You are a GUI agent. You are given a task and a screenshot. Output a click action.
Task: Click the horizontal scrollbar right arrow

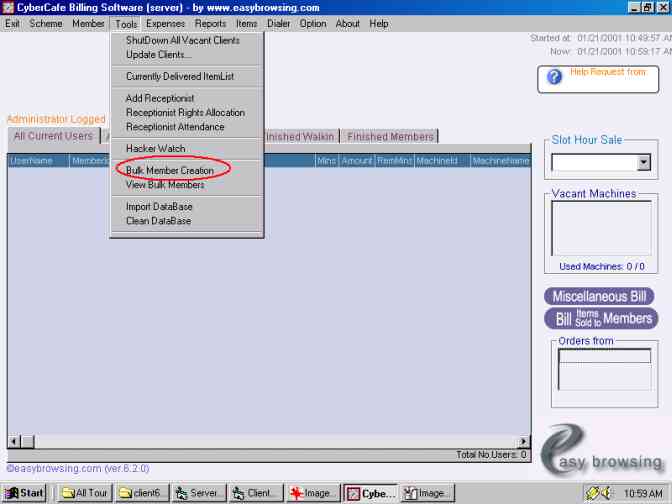click(x=523, y=441)
